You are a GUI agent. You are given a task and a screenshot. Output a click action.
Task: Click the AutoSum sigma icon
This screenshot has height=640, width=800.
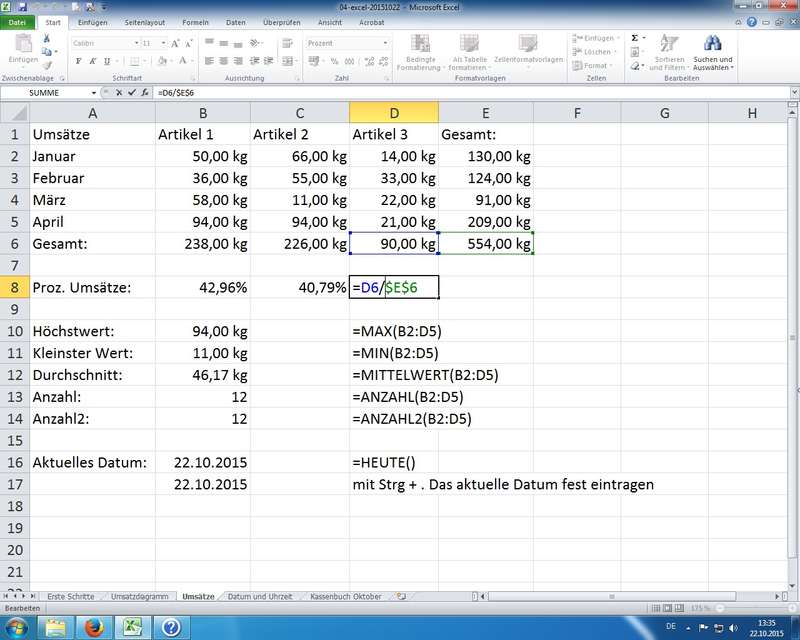[634, 37]
